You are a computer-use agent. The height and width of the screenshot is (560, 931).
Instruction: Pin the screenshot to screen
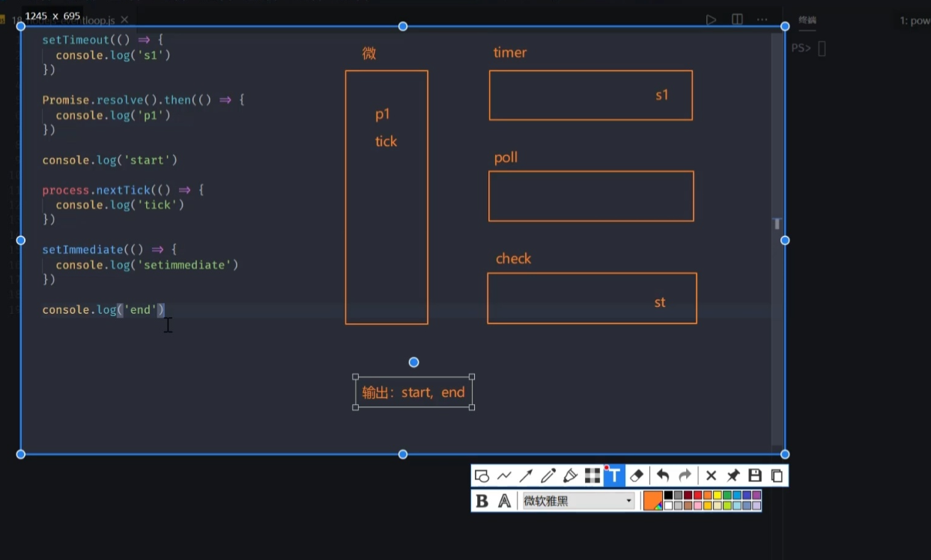733,476
